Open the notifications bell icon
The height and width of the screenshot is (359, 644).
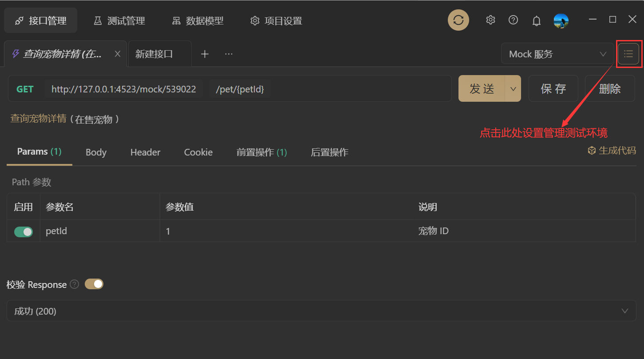click(x=537, y=20)
